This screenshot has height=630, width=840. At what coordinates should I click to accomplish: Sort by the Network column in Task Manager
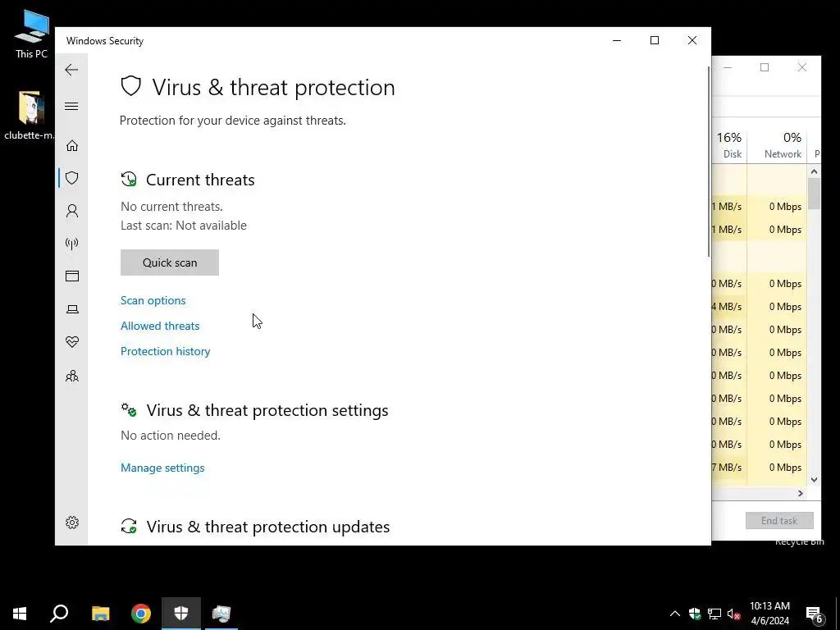(x=778, y=146)
